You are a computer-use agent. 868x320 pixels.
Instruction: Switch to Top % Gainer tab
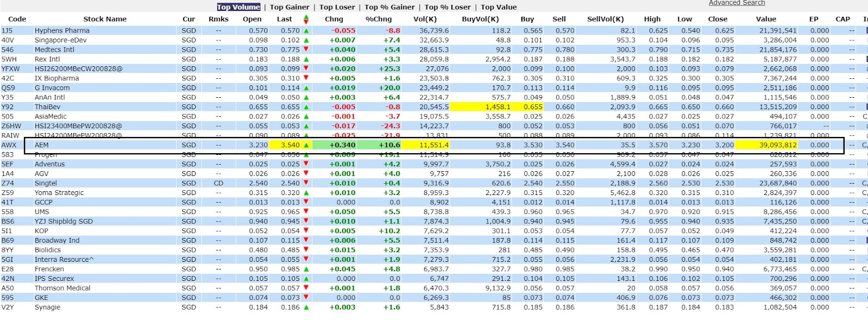[390, 7]
